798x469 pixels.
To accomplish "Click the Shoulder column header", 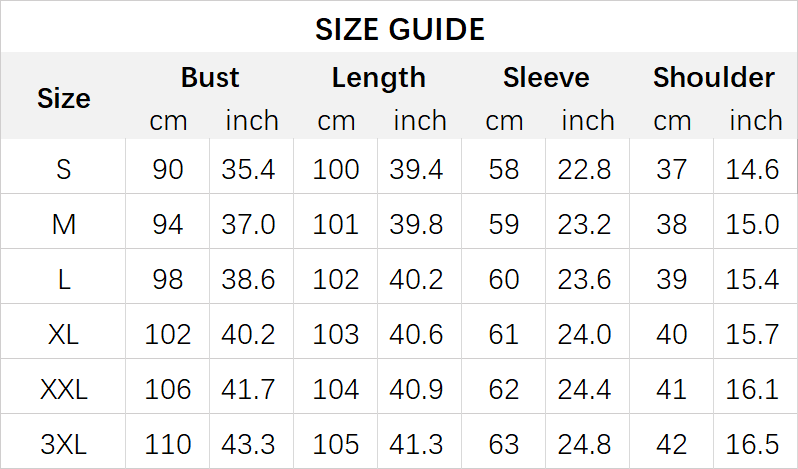I will [x=713, y=77].
